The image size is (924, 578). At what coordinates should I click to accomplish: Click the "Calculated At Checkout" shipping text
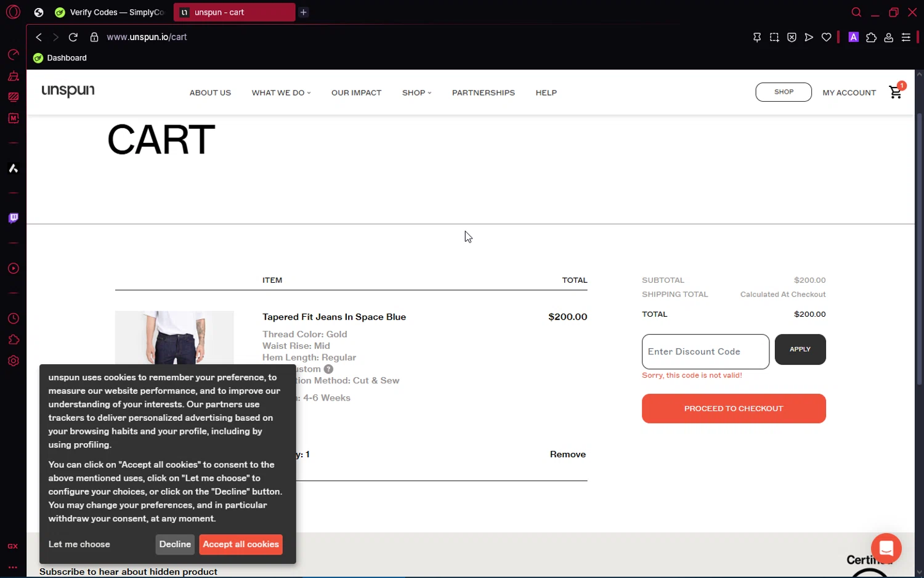[x=783, y=295]
